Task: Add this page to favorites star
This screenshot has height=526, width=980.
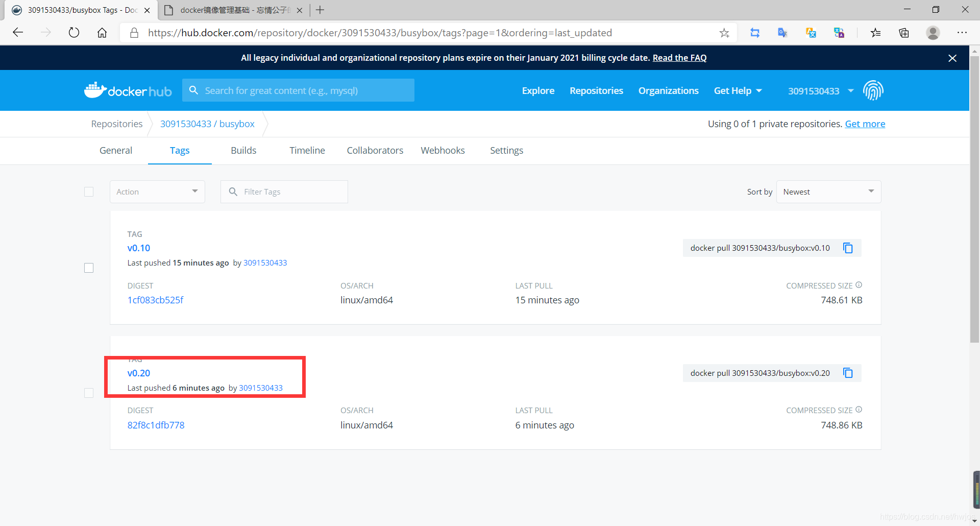Action: 724,33
